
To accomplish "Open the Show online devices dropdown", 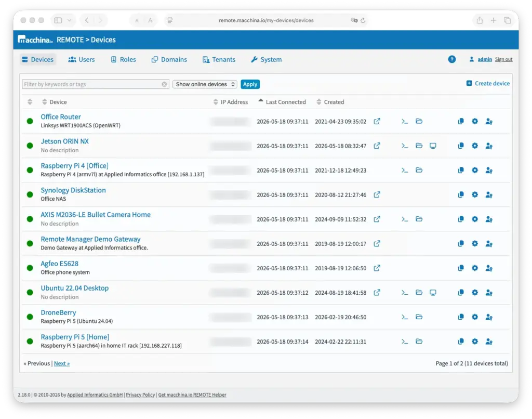I will pyautogui.click(x=205, y=84).
